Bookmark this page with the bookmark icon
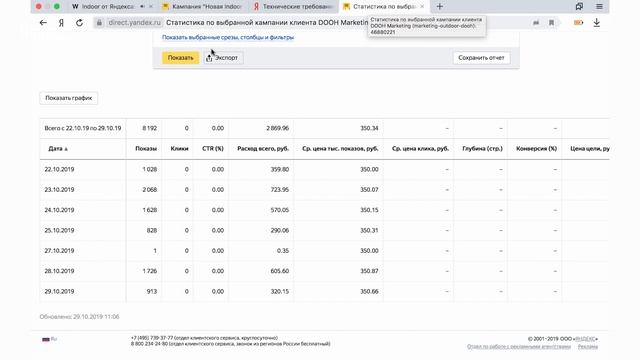The width and height of the screenshot is (640, 360). pyautogui.click(x=551, y=23)
